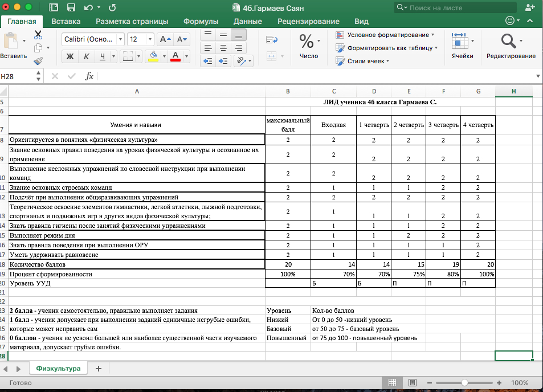Screen dimensions: 543x392
Task: Open the workbook layout icon in title bar
Action: [x=54, y=7]
